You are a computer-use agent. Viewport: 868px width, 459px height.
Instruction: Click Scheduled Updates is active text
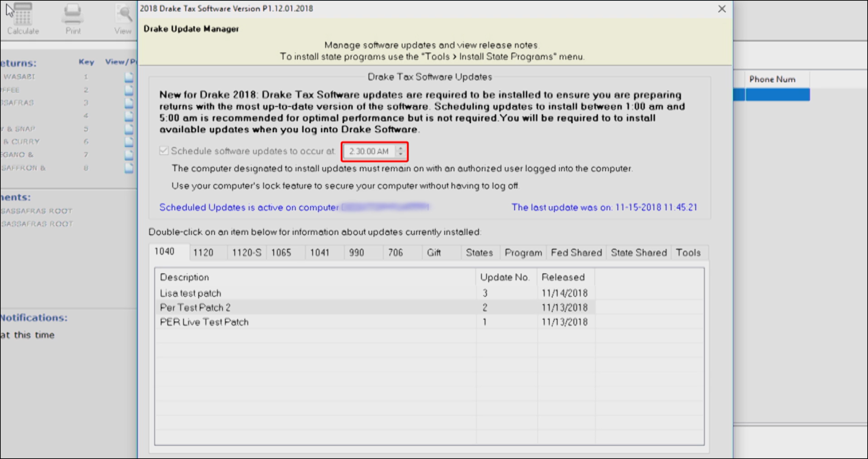coord(249,207)
